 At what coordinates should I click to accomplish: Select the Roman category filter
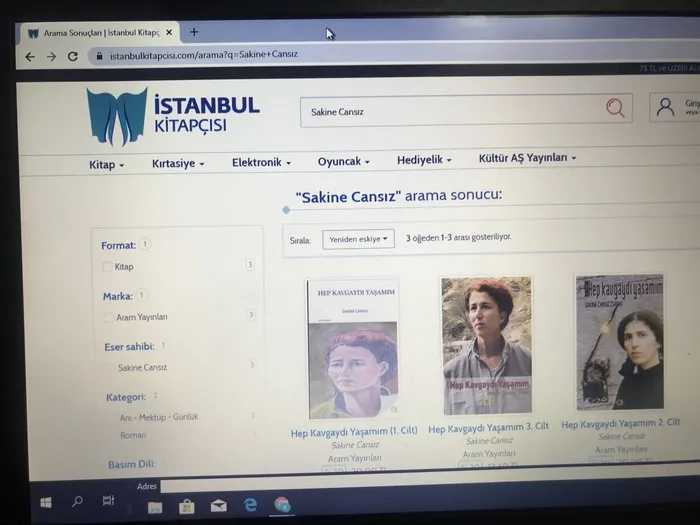point(133,435)
